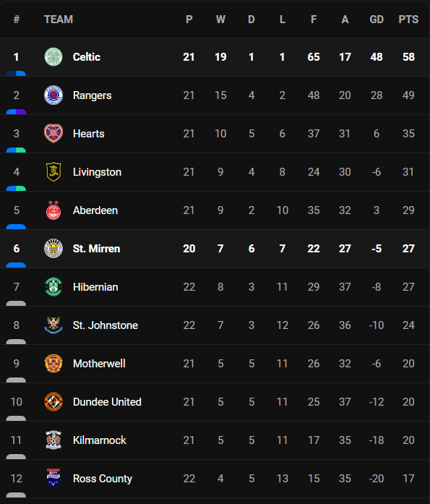The image size is (430, 504).
Task: Click the blue qualification marker under Celtic
Action: click(16, 74)
